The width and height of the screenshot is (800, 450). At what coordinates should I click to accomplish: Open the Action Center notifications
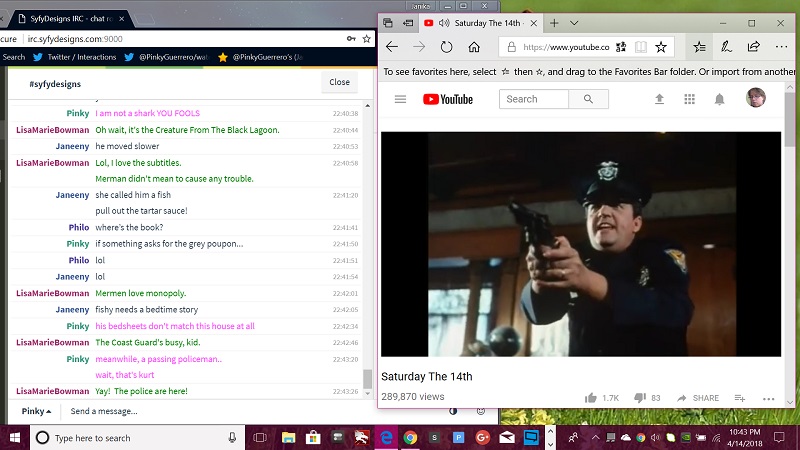pos(779,438)
